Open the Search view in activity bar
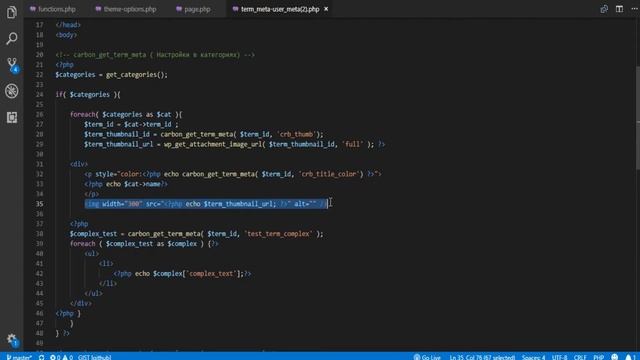The height and width of the screenshot is (360, 640). click(x=12, y=38)
